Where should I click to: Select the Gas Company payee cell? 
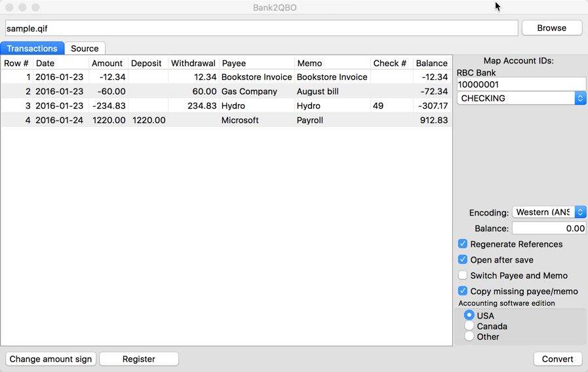(256, 92)
